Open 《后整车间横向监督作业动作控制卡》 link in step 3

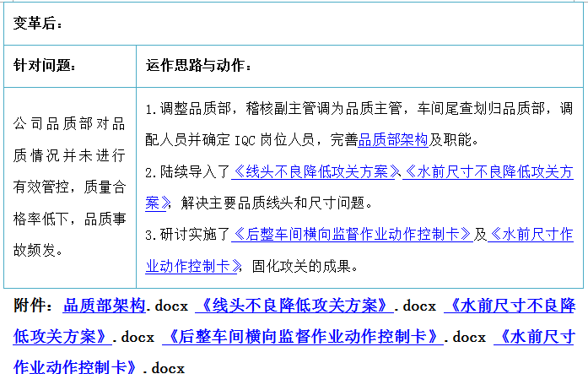[351, 235]
